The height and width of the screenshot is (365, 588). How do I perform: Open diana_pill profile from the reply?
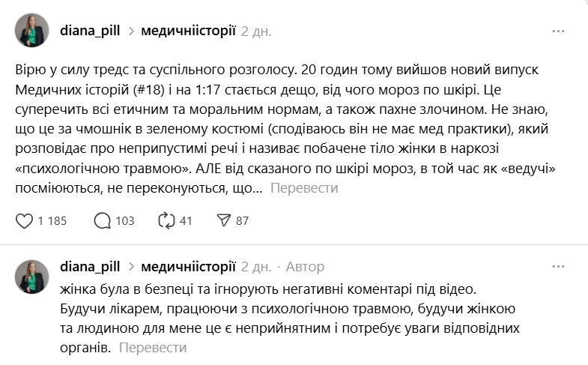click(x=90, y=267)
